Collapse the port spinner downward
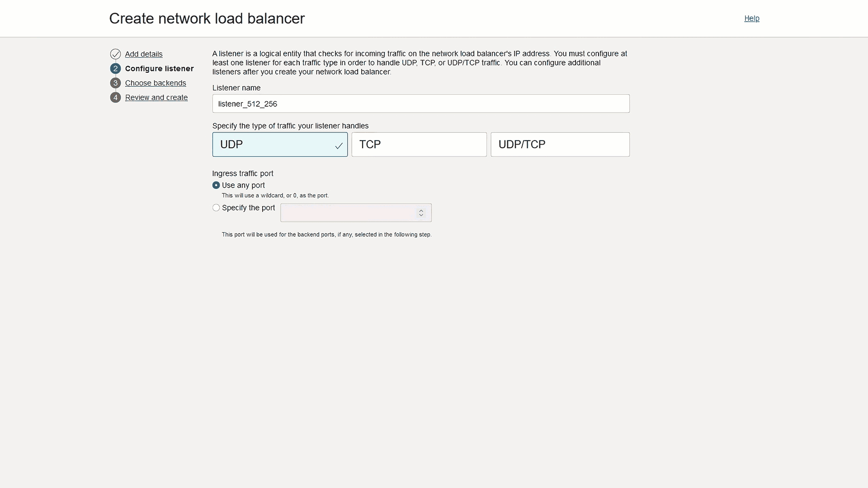The width and height of the screenshot is (868, 488). pos(421,215)
